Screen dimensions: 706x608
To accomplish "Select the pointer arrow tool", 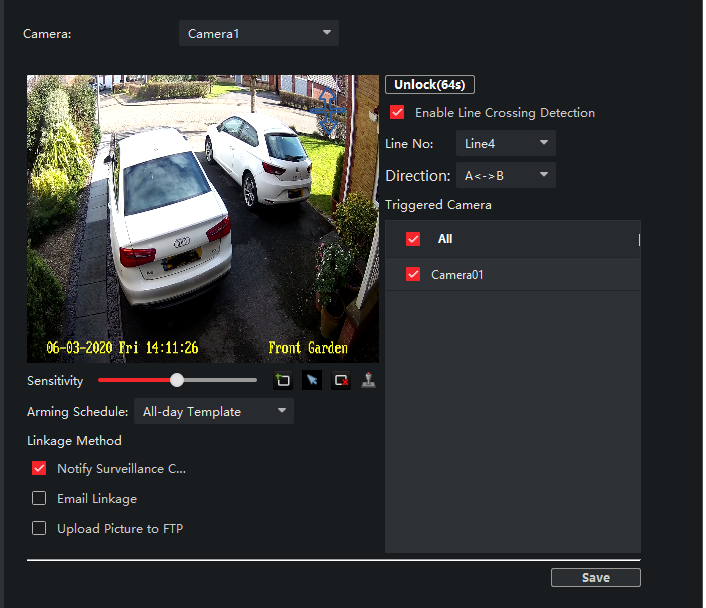I will click(x=312, y=381).
